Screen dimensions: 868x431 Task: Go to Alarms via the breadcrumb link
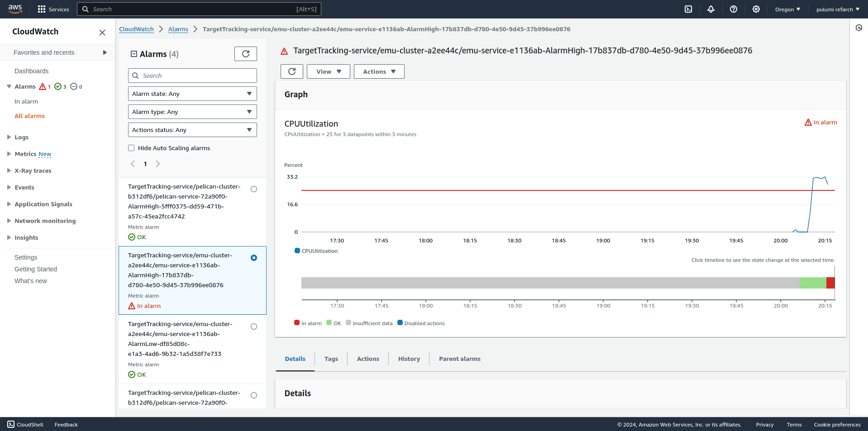click(x=178, y=29)
